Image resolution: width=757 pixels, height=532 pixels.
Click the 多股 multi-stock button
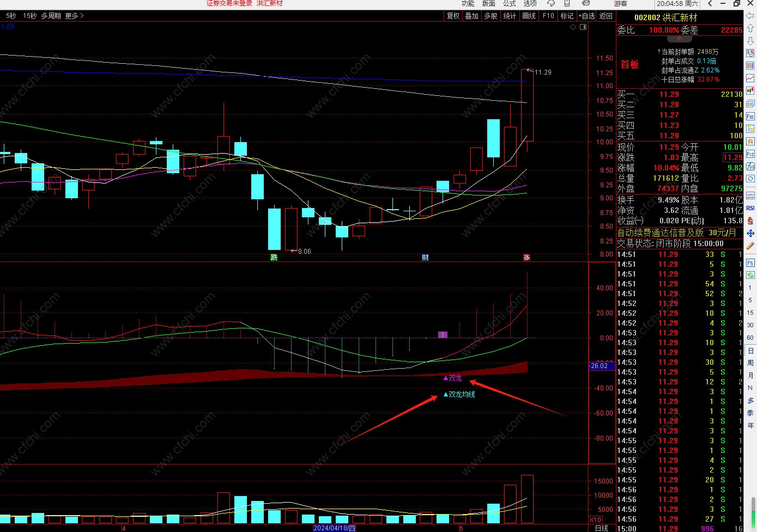click(491, 16)
